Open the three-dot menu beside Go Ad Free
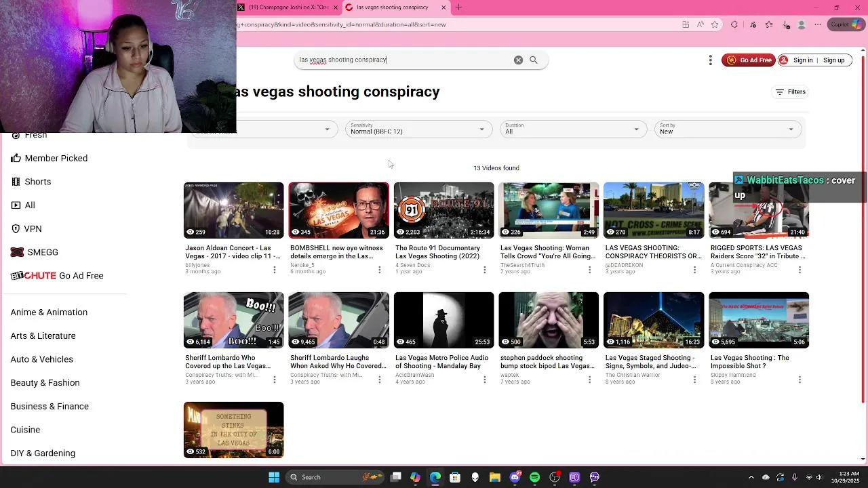This screenshot has height=488, width=868. [x=710, y=60]
